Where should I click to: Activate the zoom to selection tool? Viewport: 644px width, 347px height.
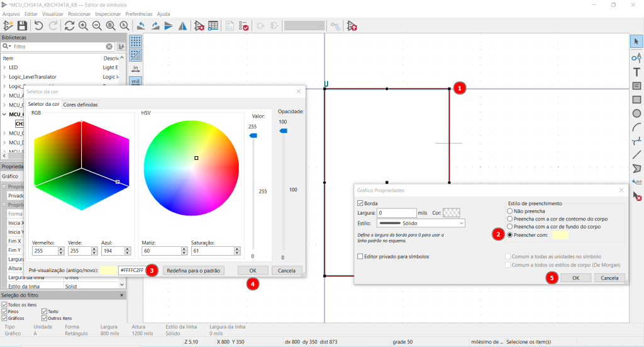[x=125, y=26]
